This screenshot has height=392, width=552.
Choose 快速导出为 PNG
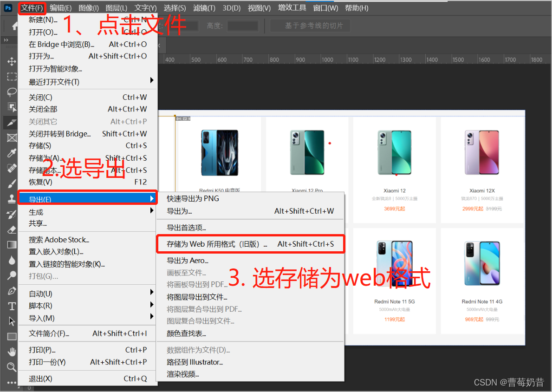pyautogui.click(x=250, y=199)
